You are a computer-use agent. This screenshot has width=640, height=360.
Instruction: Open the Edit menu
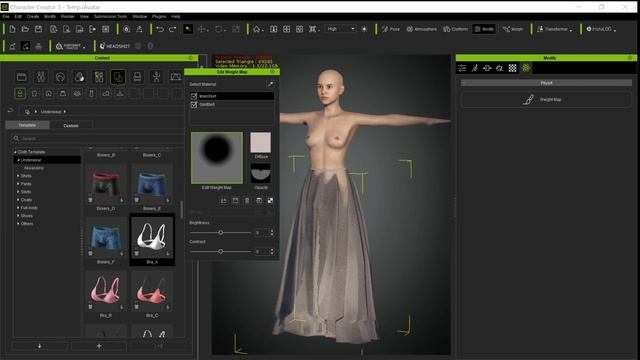click(x=18, y=17)
